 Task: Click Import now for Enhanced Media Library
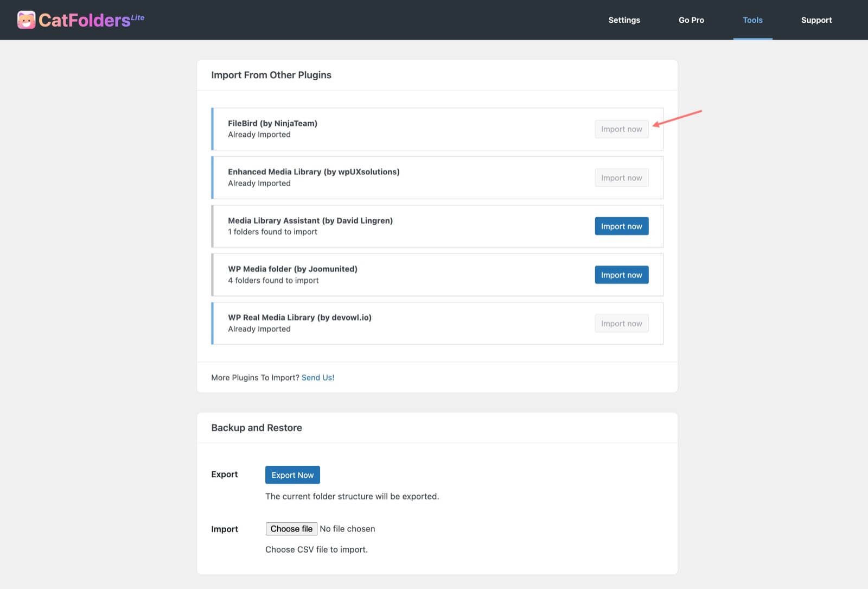tap(621, 178)
